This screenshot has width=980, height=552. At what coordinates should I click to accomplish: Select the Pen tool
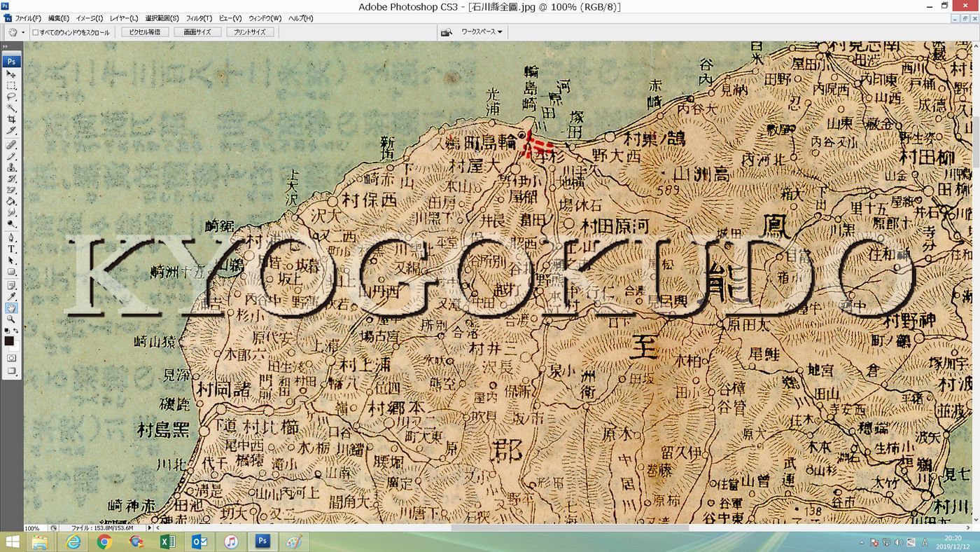click(x=11, y=237)
